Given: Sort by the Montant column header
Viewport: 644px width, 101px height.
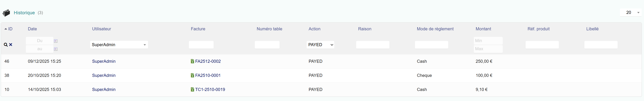Looking at the screenshot, I should pos(483,29).
